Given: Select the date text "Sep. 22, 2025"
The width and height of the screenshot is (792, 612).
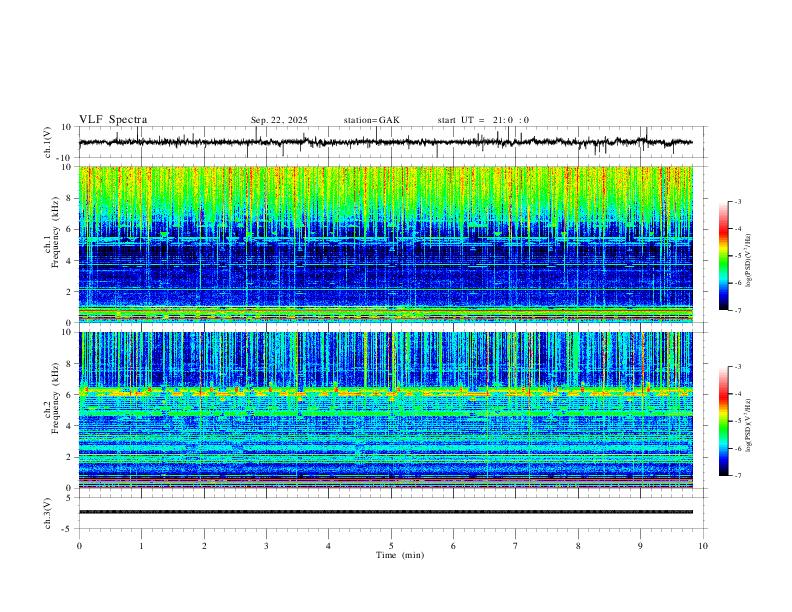Looking at the screenshot, I should click(x=279, y=120).
